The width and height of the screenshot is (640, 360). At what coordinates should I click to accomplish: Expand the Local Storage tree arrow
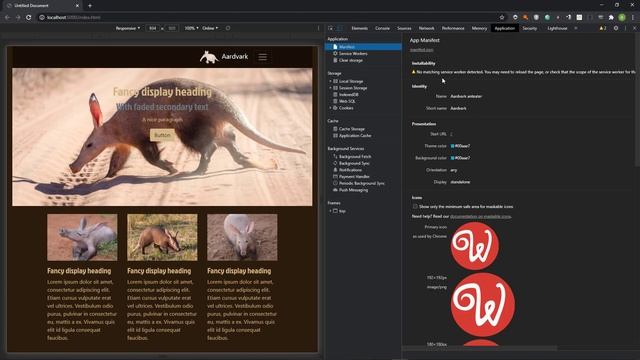pos(330,81)
